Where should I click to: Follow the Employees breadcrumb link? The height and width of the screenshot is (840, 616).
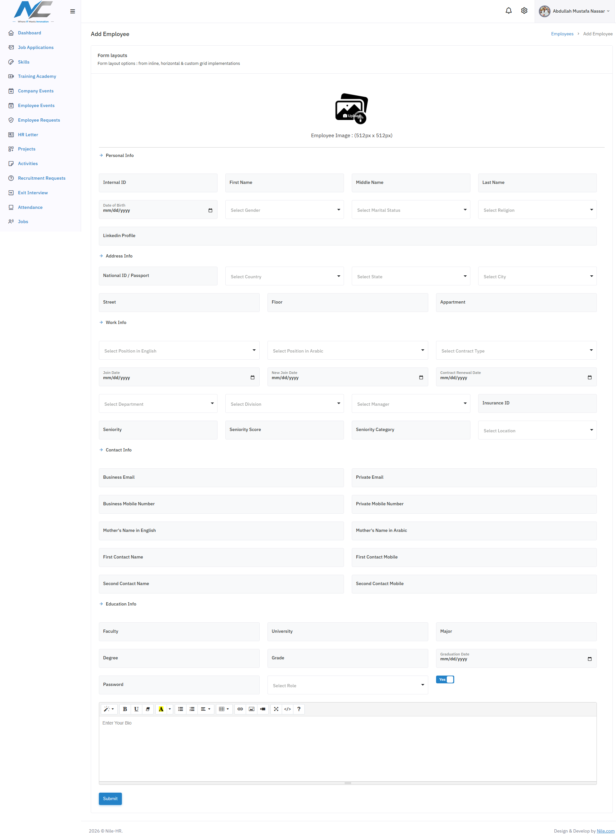pos(562,34)
